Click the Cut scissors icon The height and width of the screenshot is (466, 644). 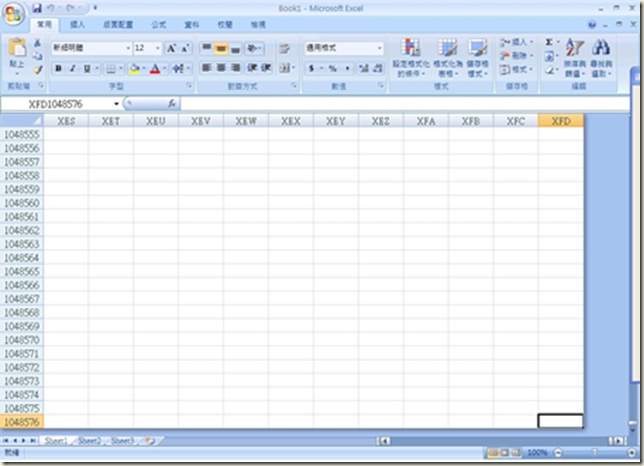click(37, 43)
